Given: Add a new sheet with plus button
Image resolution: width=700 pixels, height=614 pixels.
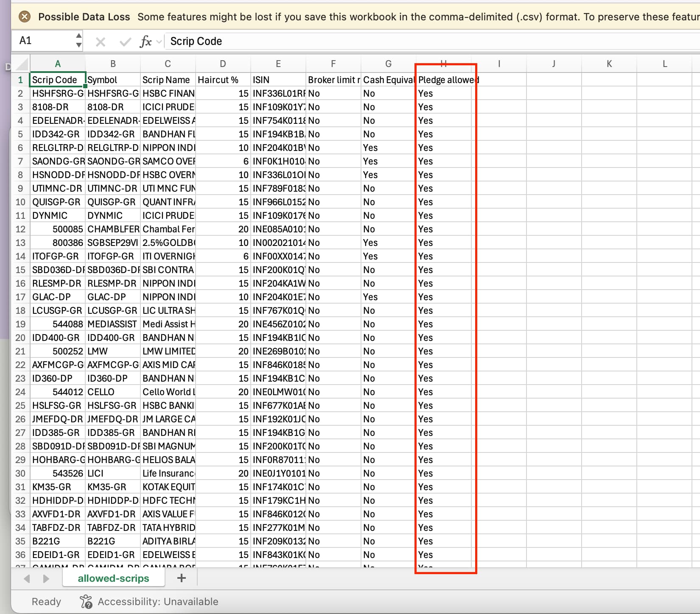Looking at the screenshot, I should (x=182, y=578).
